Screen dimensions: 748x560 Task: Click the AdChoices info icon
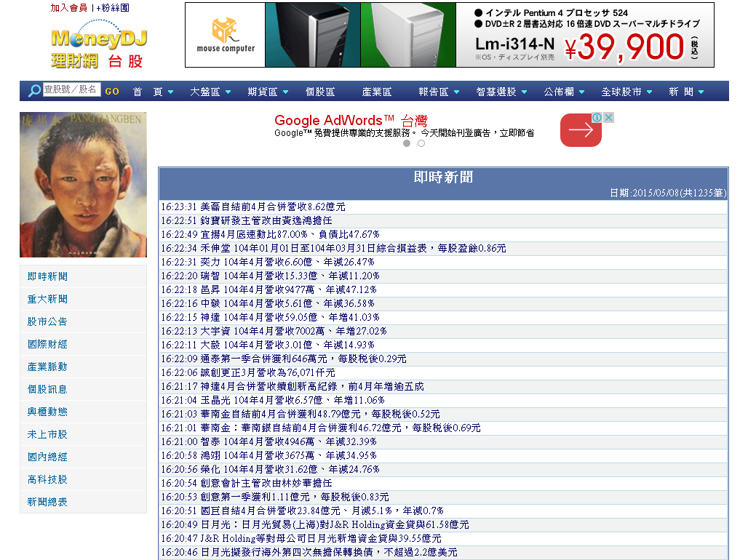tap(596, 118)
